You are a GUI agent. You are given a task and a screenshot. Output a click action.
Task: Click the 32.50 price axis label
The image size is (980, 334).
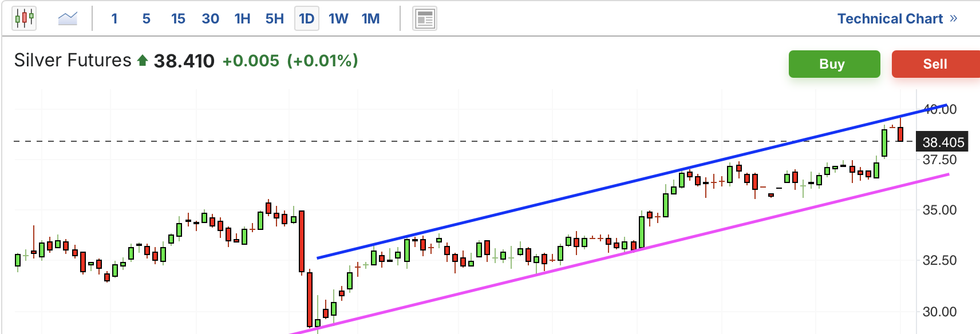pyautogui.click(x=939, y=260)
